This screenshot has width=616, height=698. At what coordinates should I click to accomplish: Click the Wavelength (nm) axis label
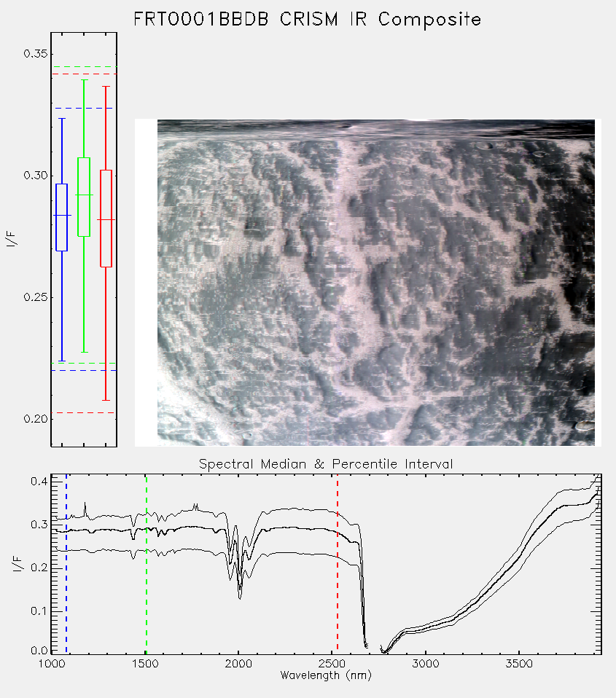point(326,675)
